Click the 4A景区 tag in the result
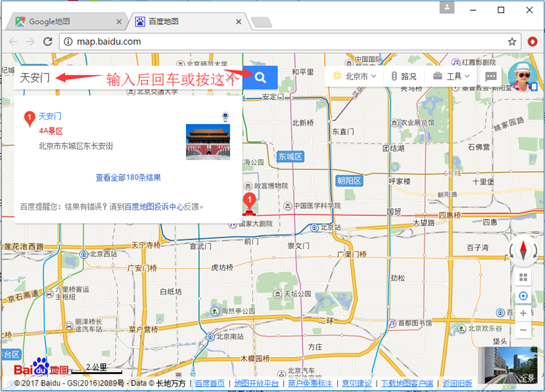Viewport: 545px width, 392px height. tap(51, 131)
